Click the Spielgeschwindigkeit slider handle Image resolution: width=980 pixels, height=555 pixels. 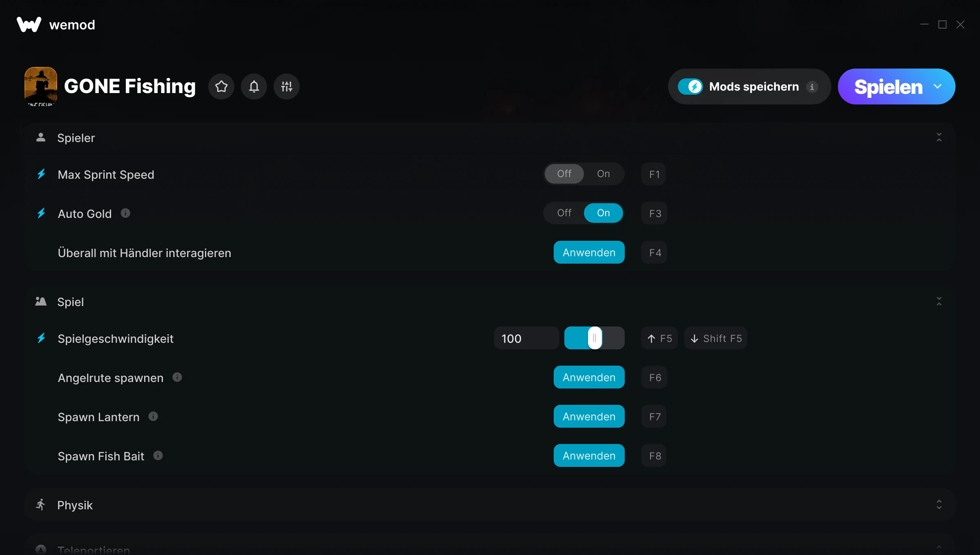[595, 338]
